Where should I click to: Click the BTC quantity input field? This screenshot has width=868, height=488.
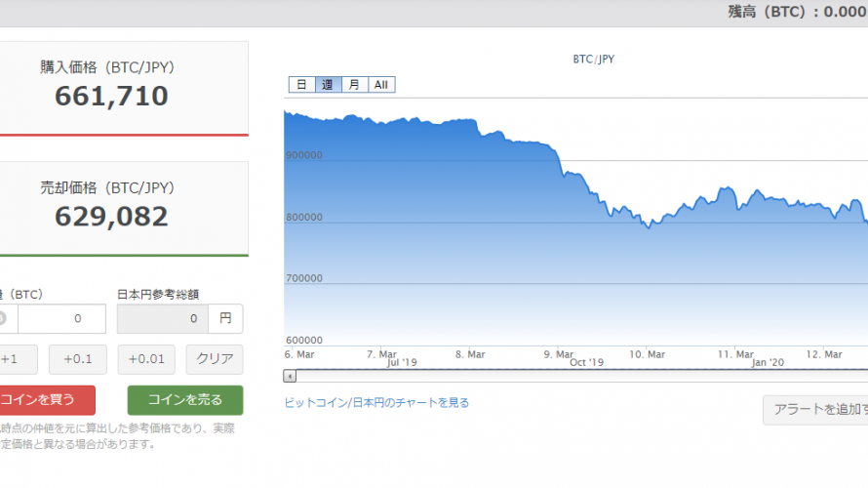(61, 318)
